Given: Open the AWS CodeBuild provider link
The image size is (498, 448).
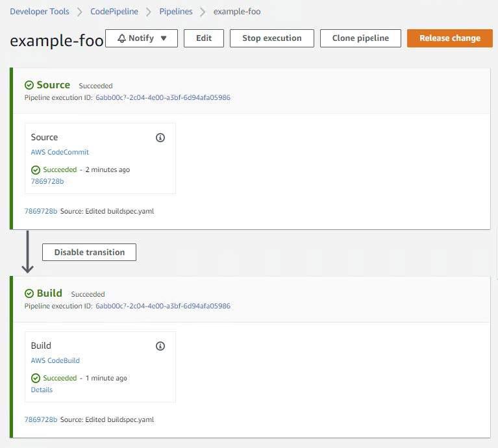Looking at the screenshot, I should [55, 361].
